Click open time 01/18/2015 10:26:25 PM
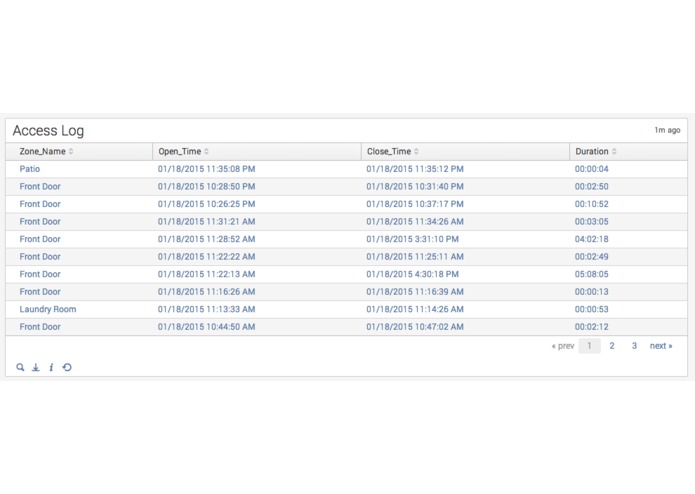 point(207,204)
